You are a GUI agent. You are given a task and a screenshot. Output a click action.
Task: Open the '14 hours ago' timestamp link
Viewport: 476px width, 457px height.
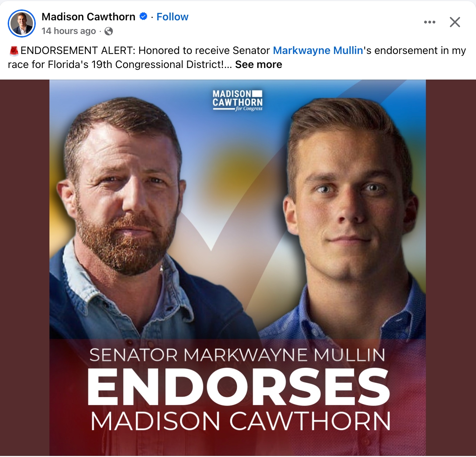(x=69, y=31)
